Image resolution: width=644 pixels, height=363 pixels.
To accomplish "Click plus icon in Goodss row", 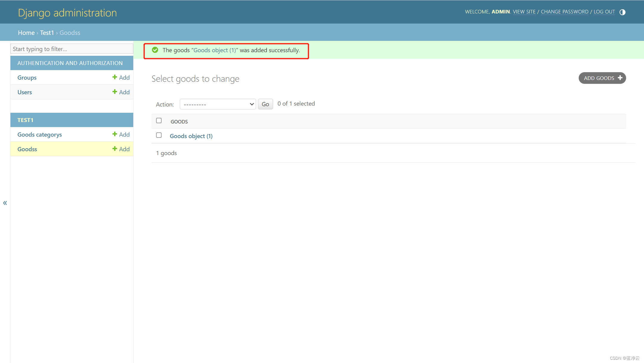I will point(114,149).
